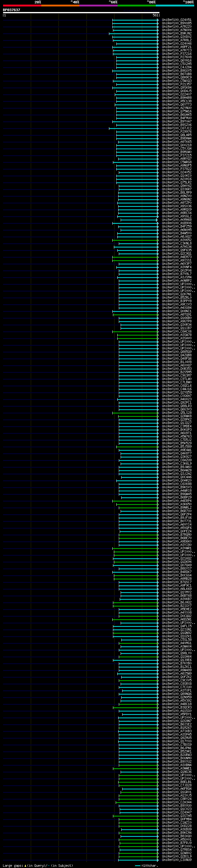Select the UniRef100_P27608 label
The height and width of the screenshot is (868, 197).
[177, 57]
